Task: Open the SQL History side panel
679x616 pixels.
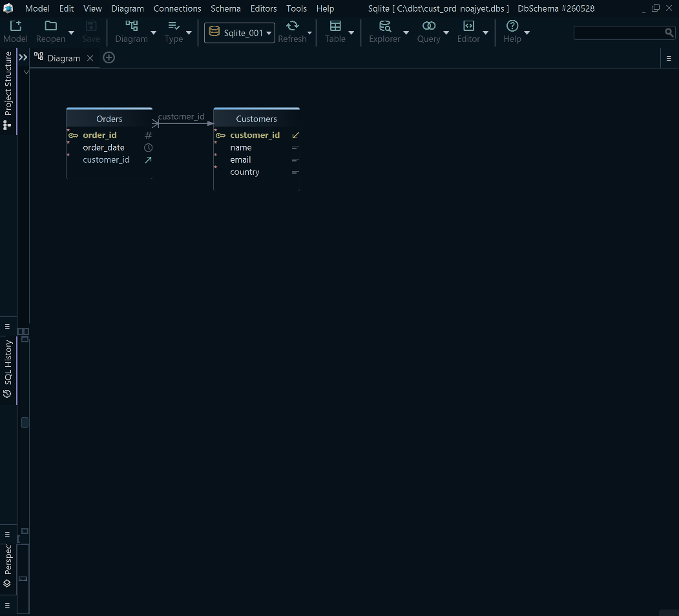Action: (8, 369)
